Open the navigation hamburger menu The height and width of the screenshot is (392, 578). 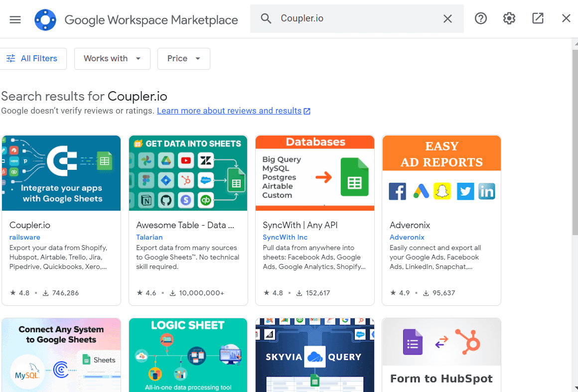pos(15,20)
